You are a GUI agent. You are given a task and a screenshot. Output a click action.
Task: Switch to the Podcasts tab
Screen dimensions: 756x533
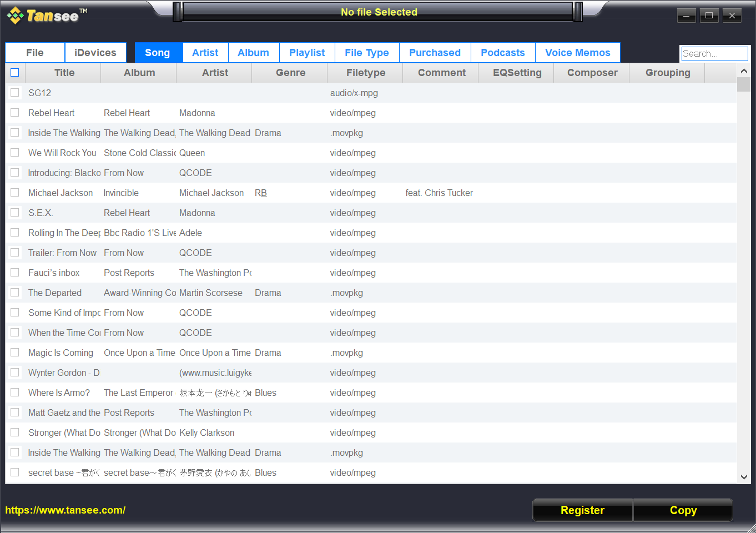click(x=503, y=53)
